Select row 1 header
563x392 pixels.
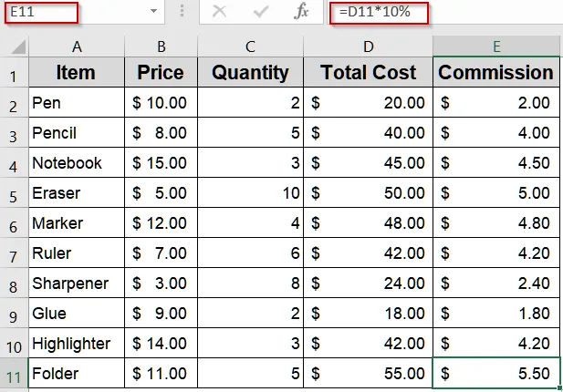coord(14,73)
